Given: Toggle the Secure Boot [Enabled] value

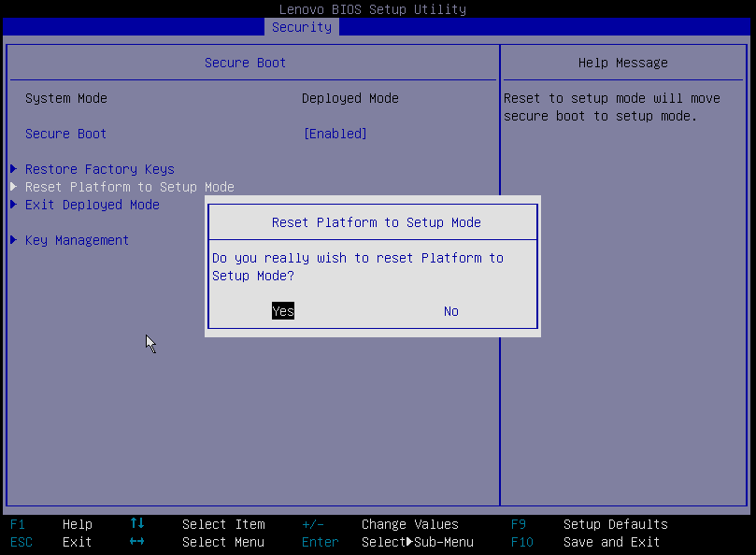Looking at the screenshot, I should click(335, 134).
